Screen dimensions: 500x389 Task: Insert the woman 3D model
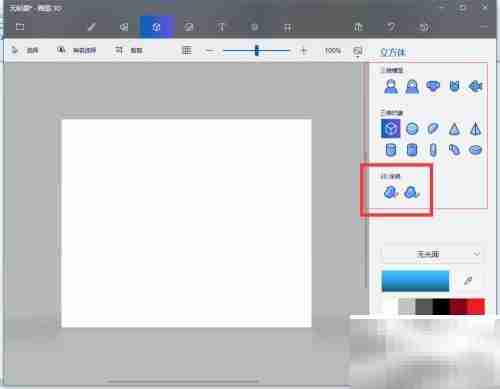click(412, 86)
